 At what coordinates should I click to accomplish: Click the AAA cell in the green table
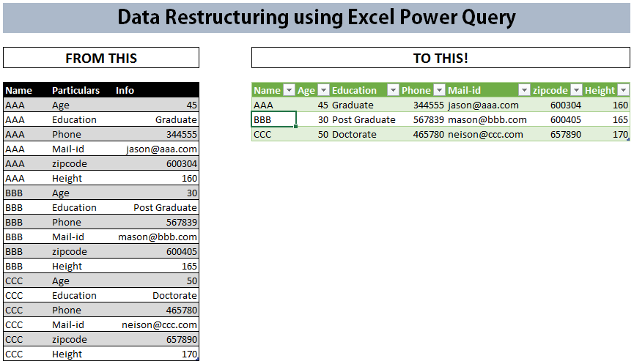tap(273, 105)
